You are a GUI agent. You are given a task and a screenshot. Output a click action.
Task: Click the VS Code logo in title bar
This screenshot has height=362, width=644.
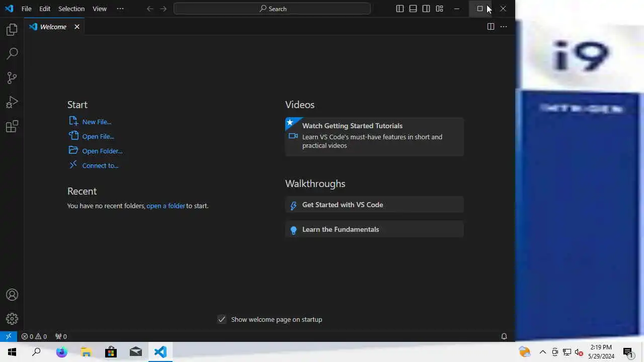(9, 9)
